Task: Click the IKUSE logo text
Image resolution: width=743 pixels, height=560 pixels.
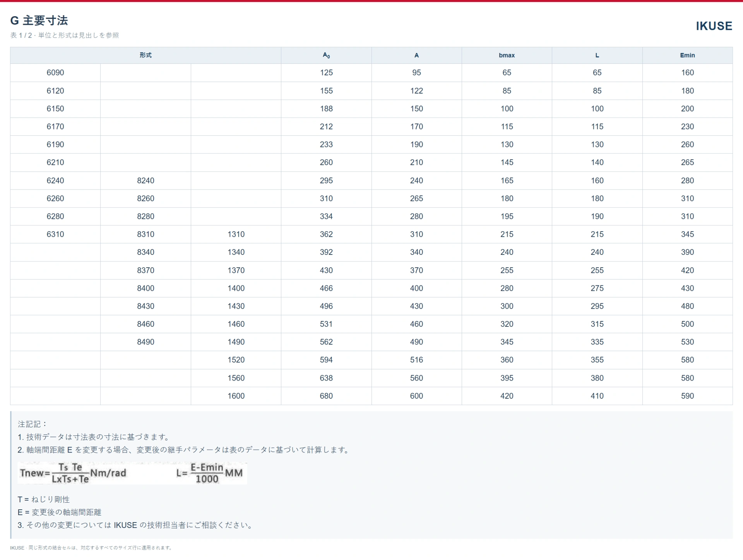Action: coord(714,26)
